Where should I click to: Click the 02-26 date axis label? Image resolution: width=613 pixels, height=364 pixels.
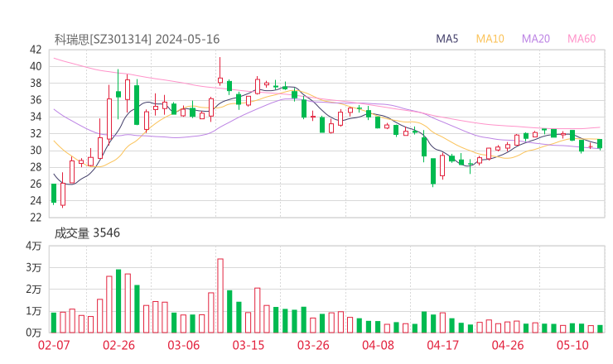(x=118, y=345)
